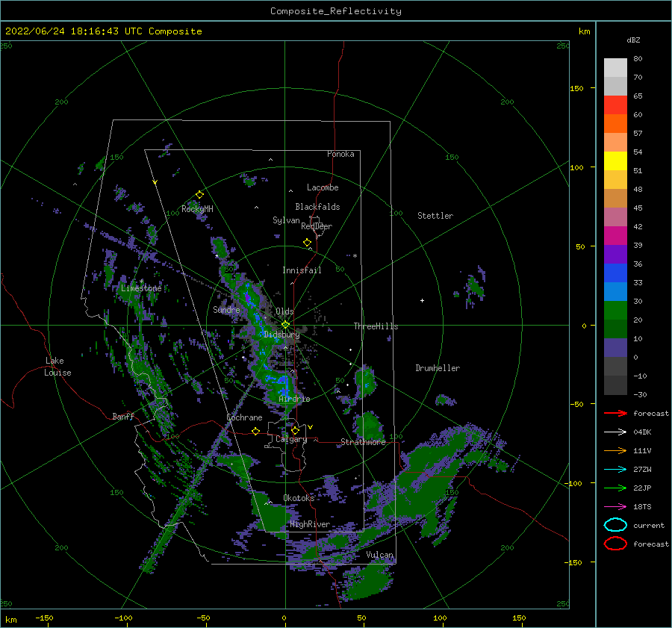The height and width of the screenshot is (628, 672).
Task: Click the RockyMH label
Action: click(197, 209)
